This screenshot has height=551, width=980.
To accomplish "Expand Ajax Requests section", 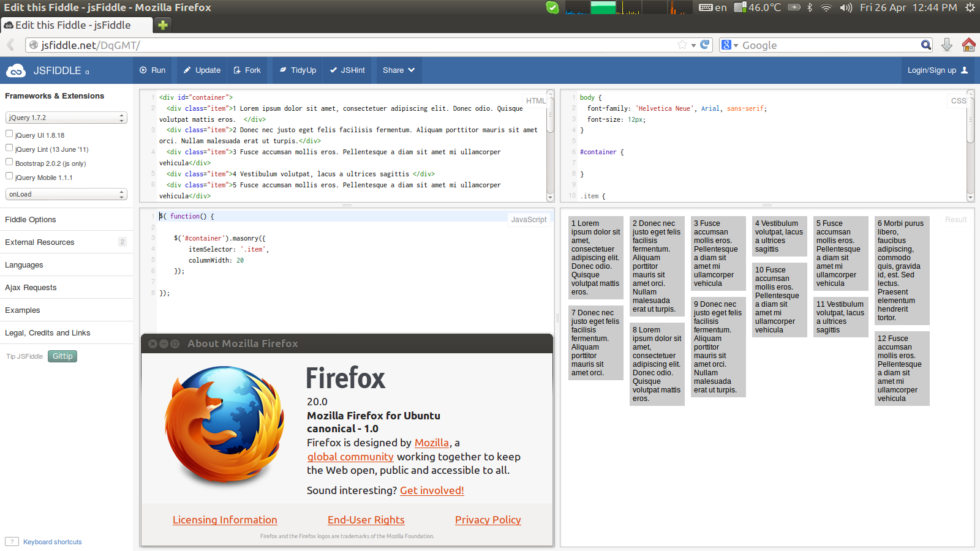I will 66,288.
